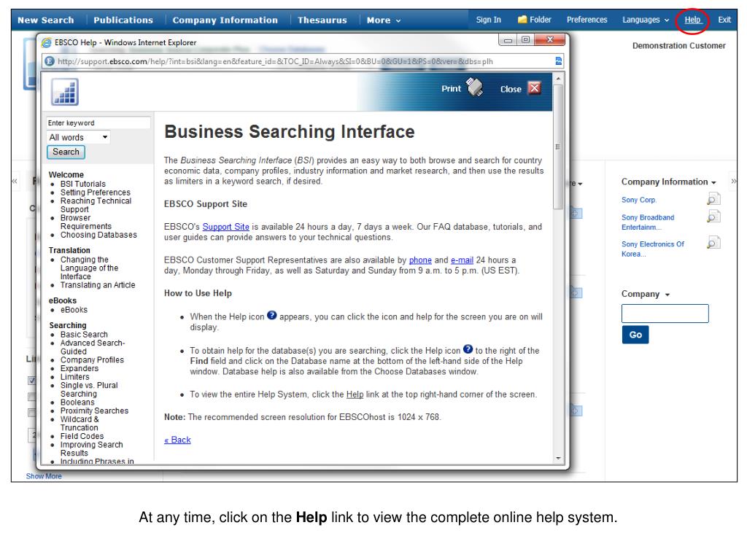
Task: Click the e-mail hyperlink
Action: [462, 260]
